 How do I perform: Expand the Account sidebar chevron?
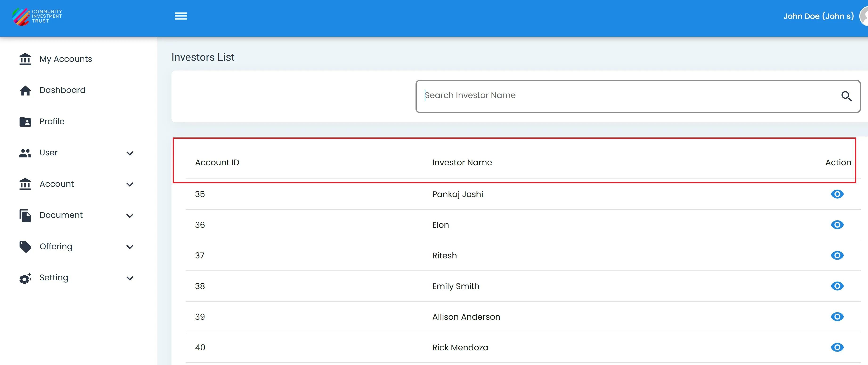(x=130, y=185)
